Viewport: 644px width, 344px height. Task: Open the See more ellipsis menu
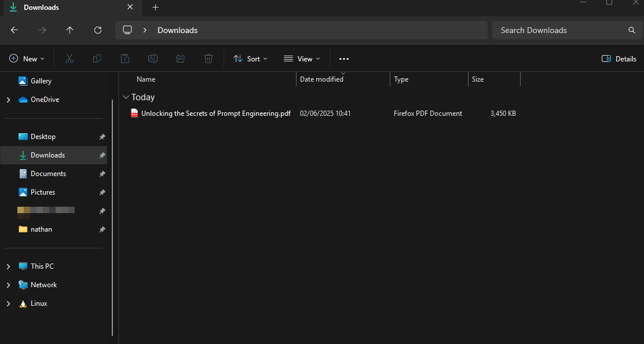coord(344,58)
